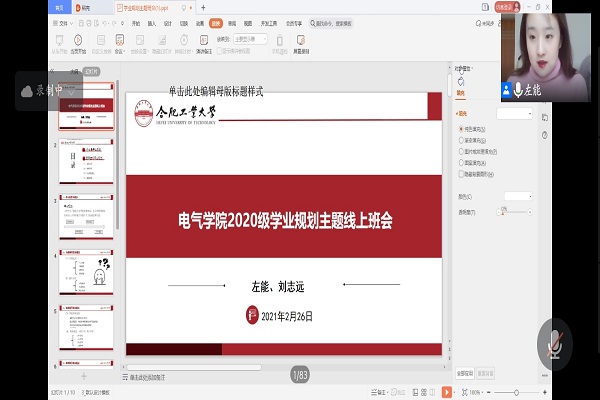Select gradient fill radio option
The height and width of the screenshot is (400, 600).
[x=461, y=140]
